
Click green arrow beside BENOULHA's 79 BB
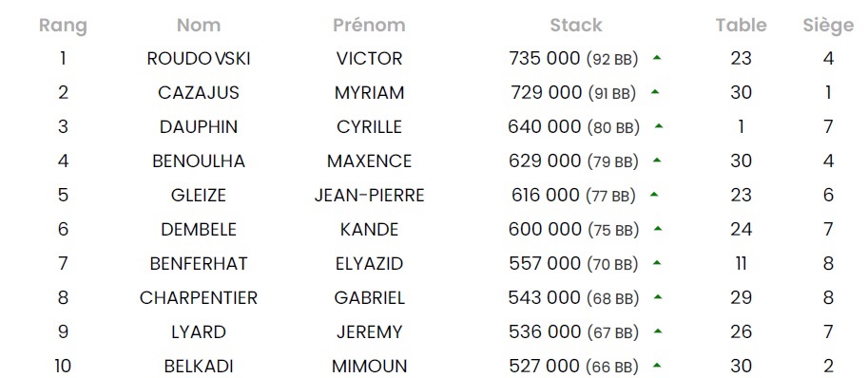coord(657,160)
